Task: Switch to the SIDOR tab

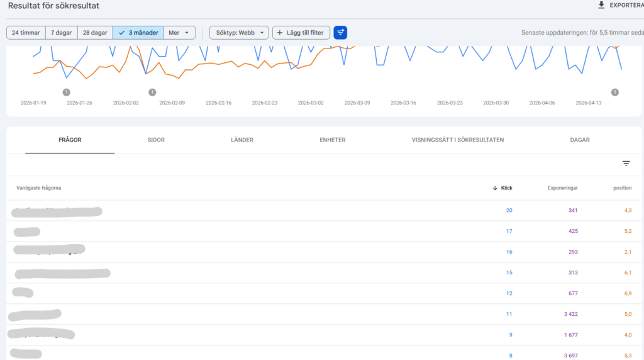Action: 156,140
